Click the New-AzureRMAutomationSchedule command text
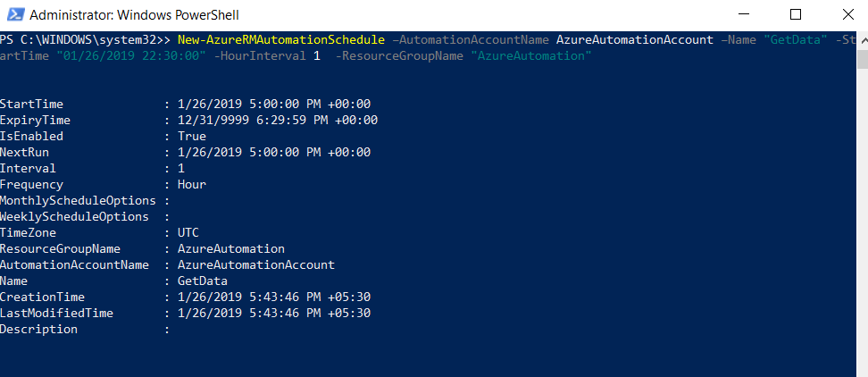Viewport: 868px width, 377px height. (x=281, y=40)
